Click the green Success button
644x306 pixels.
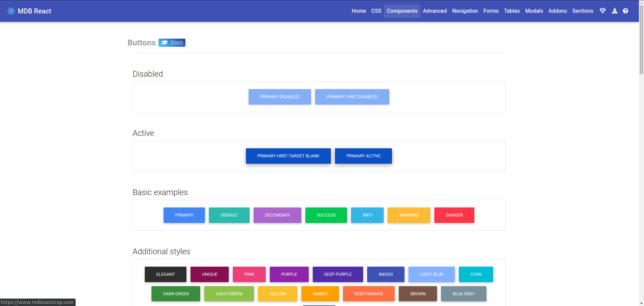[x=326, y=215]
